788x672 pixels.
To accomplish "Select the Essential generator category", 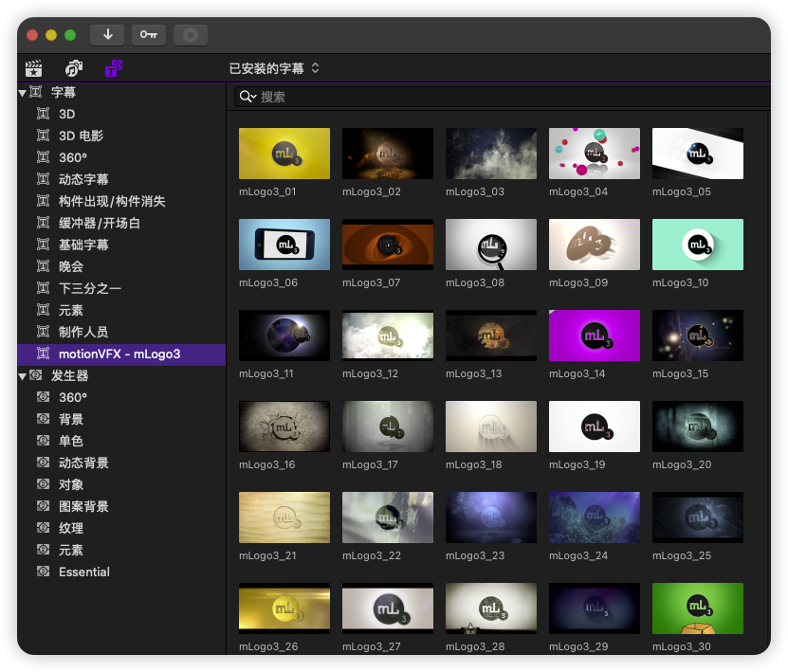I will [121, 572].
